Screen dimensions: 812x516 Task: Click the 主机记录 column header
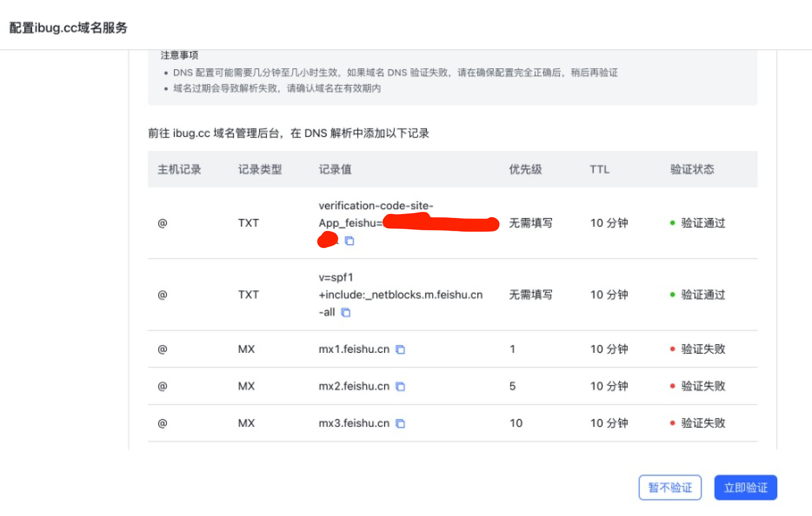(x=179, y=169)
